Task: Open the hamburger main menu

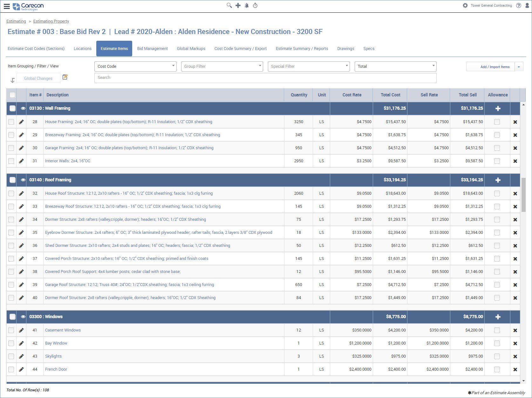Action: [6, 6]
